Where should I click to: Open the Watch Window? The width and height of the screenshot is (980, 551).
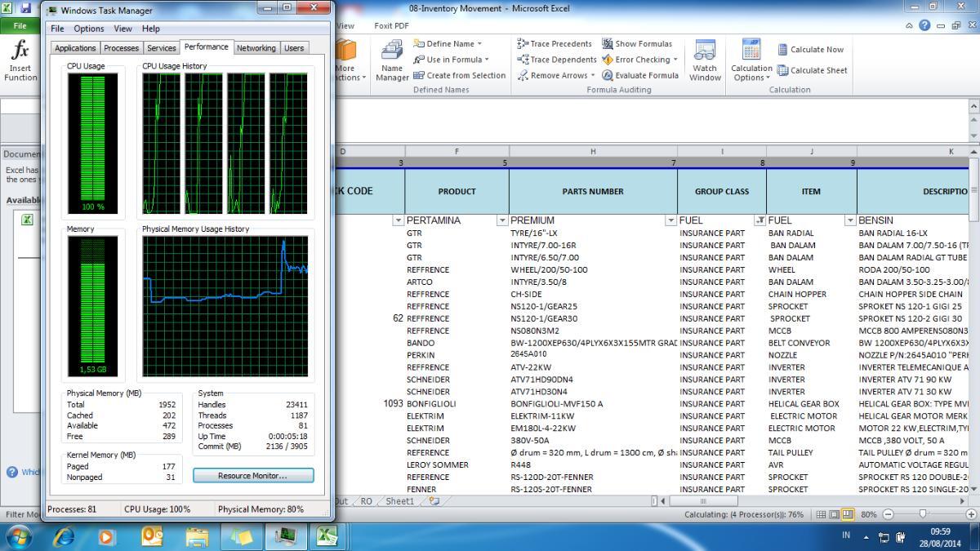(x=705, y=60)
